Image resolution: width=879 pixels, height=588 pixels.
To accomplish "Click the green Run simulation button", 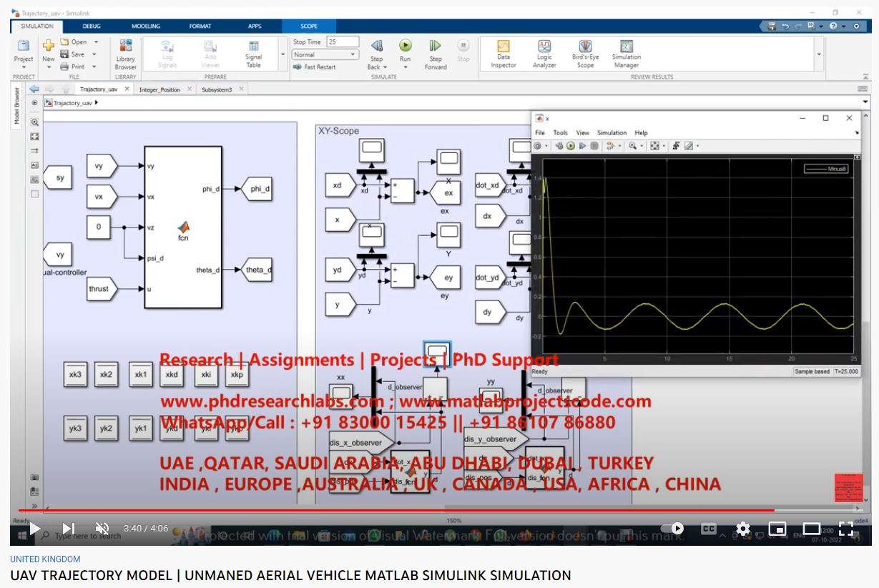I will tap(405, 46).
